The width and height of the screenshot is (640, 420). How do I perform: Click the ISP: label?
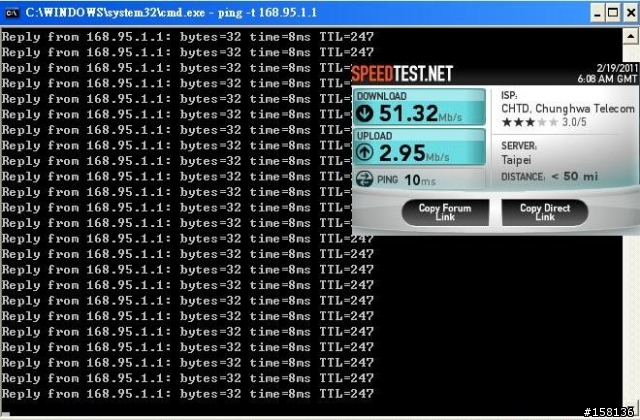[x=509, y=96]
